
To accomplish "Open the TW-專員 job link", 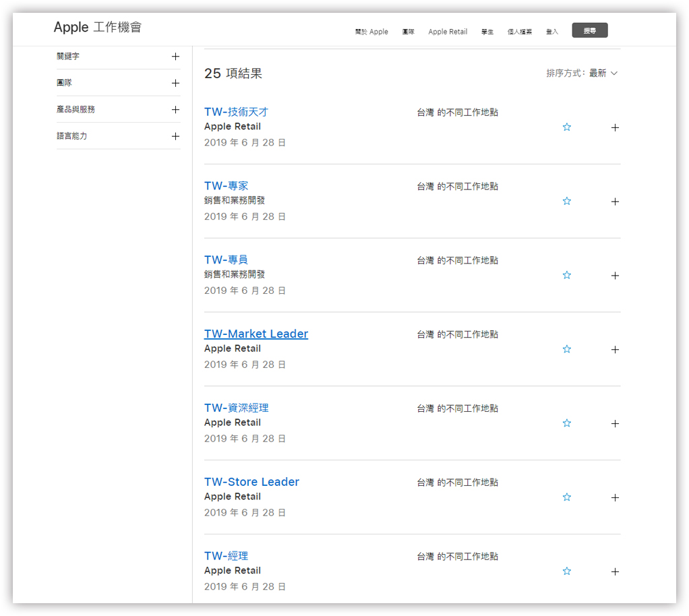I will (x=227, y=260).
